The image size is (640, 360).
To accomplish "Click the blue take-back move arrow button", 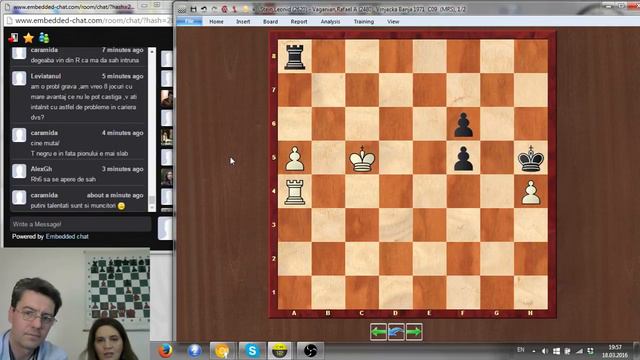I will point(396,332).
